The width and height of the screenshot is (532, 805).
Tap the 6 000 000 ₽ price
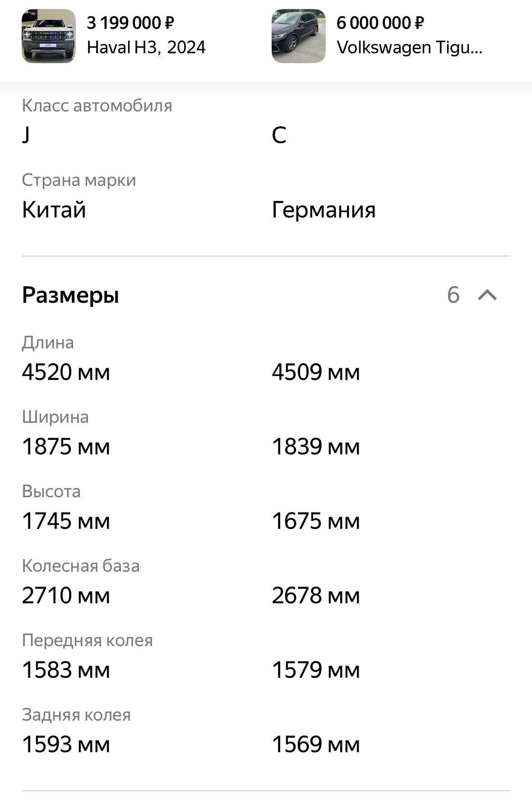coord(380,23)
